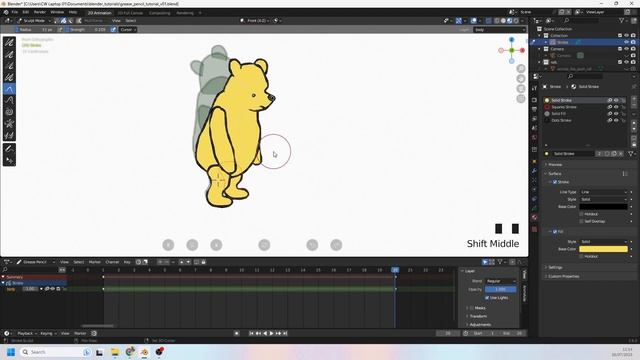The height and width of the screenshot is (360, 640).
Task: Open the Render properties tab icon
Action: tap(534, 100)
